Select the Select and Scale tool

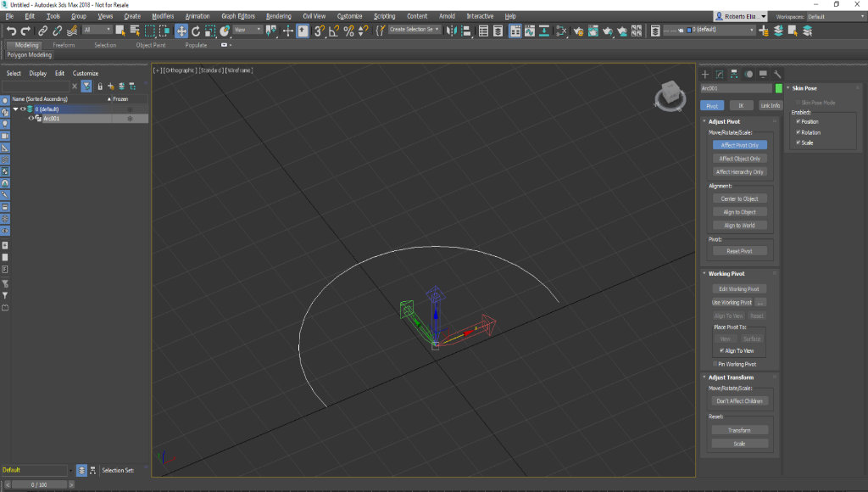210,31
